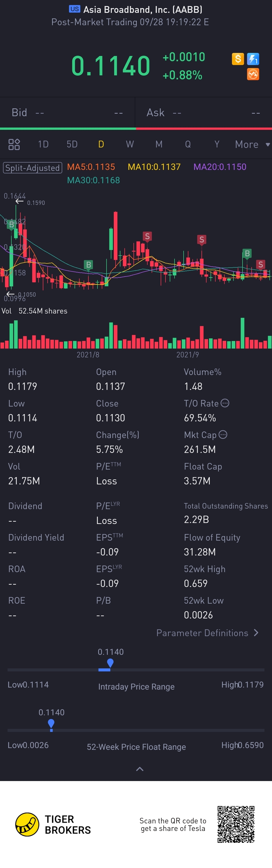The width and height of the screenshot is (272, 868).
Task: Tap the 2021/9 date axis label
Action: coord(188,354)
